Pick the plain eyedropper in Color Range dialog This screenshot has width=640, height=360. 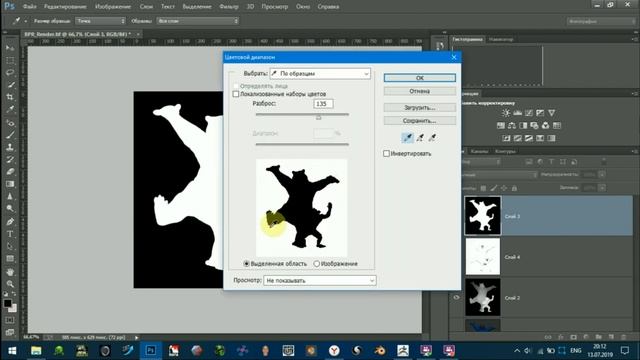coord(407,138)
